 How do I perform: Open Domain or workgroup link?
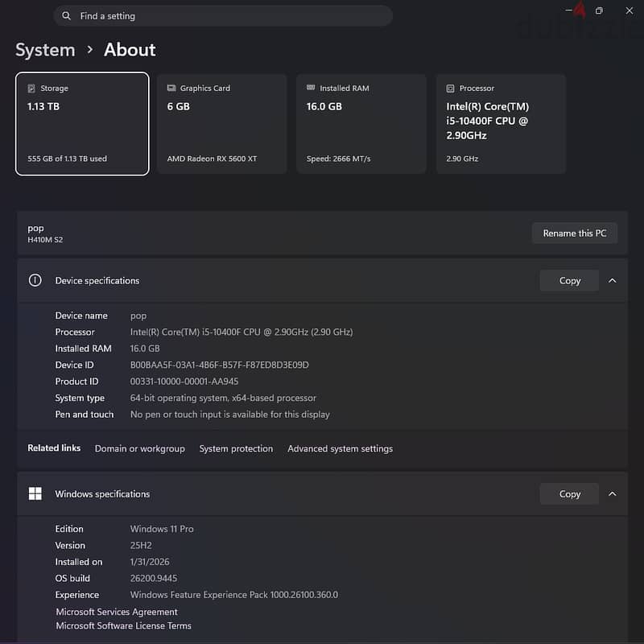(139, 448)
